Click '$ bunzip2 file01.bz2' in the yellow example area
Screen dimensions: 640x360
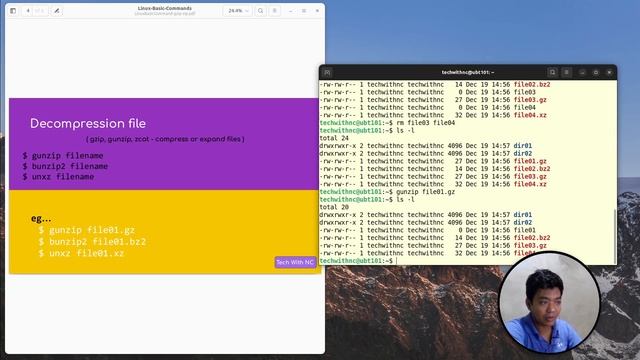[92, 242]
